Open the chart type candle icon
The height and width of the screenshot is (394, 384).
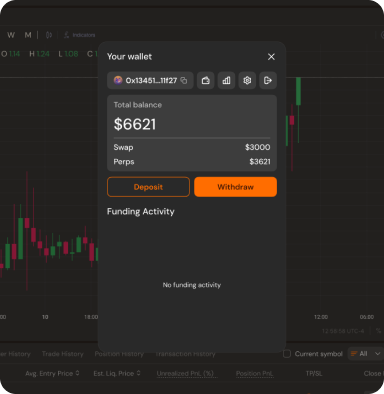[x=49, y=35]
